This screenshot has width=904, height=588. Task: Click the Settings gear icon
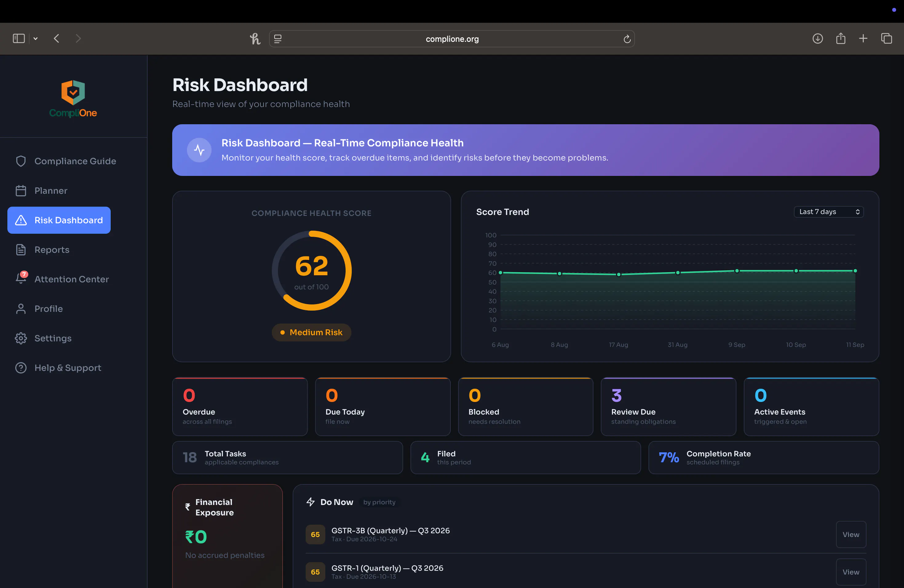coord(21,339)
